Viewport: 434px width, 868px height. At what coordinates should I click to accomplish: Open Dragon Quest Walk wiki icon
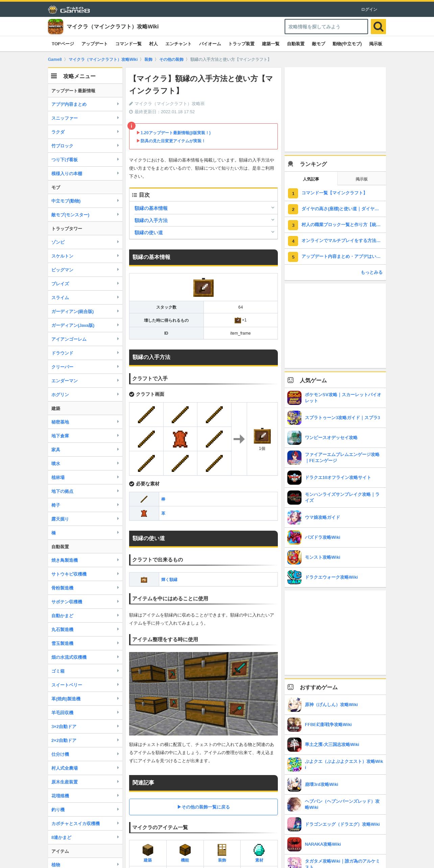(x=294, y=577)
